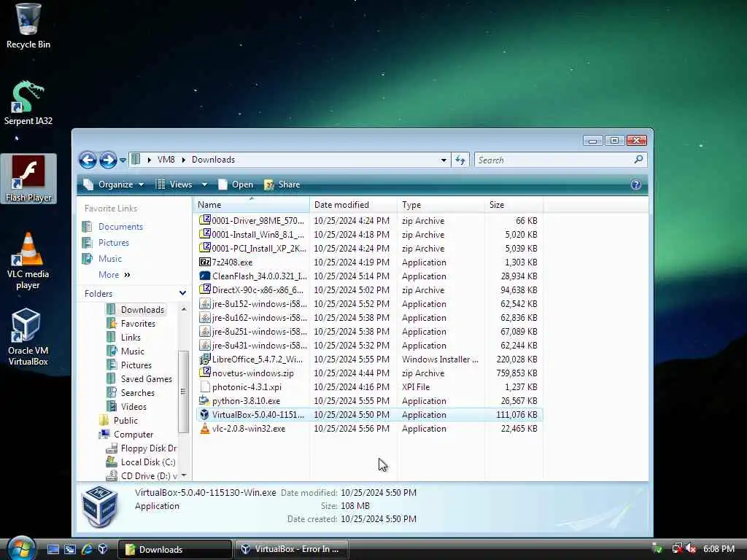Image resolution: width=747 pixels, height=560 pixels.
Task: Select Favorites in the folder tree
Action: point(138,324)
